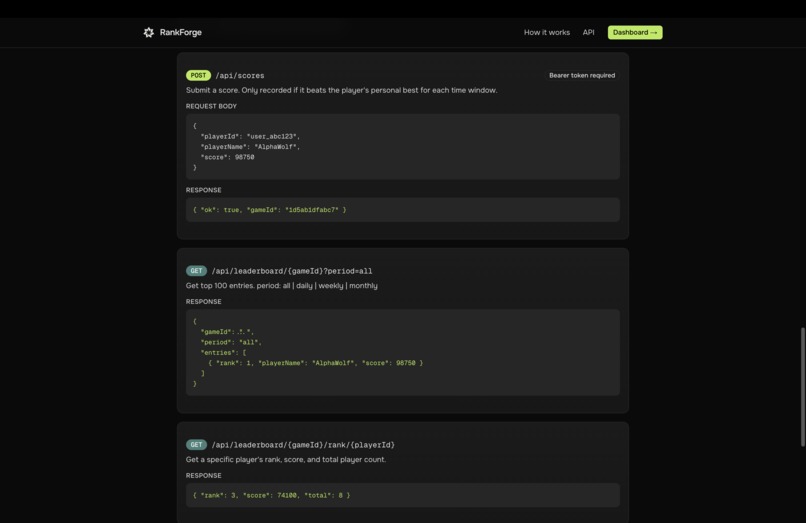Click RESPONSE label under rank endpoint
The height and width of the screenshot is (523, 806).
204,475
